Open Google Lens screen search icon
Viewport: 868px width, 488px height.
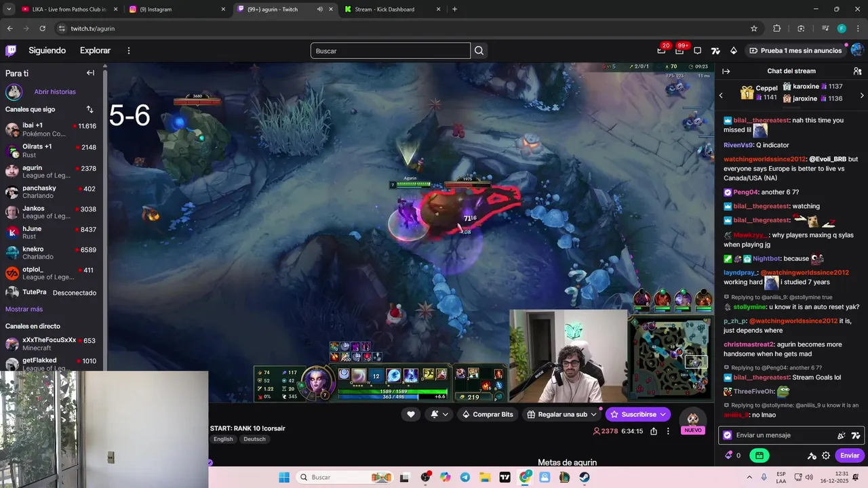point(801,28)
